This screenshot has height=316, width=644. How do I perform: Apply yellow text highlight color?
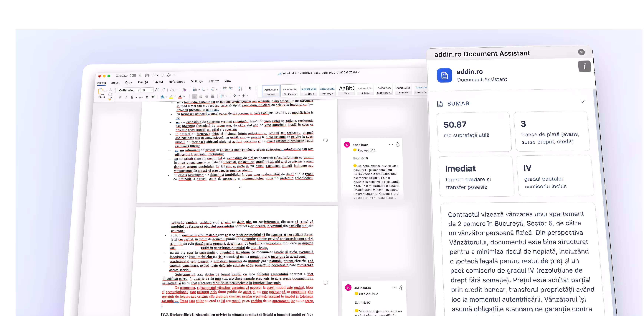click(x=171, y=97)
